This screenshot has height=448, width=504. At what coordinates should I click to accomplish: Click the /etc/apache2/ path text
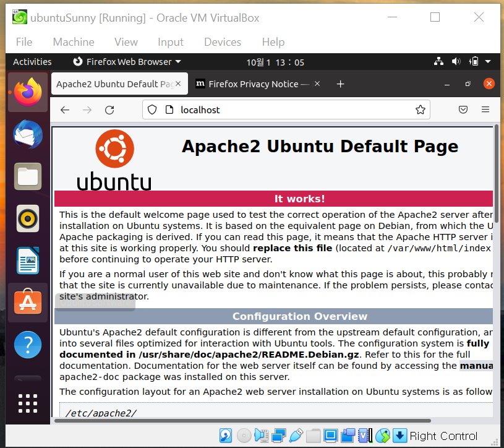[x=101, y=413]
